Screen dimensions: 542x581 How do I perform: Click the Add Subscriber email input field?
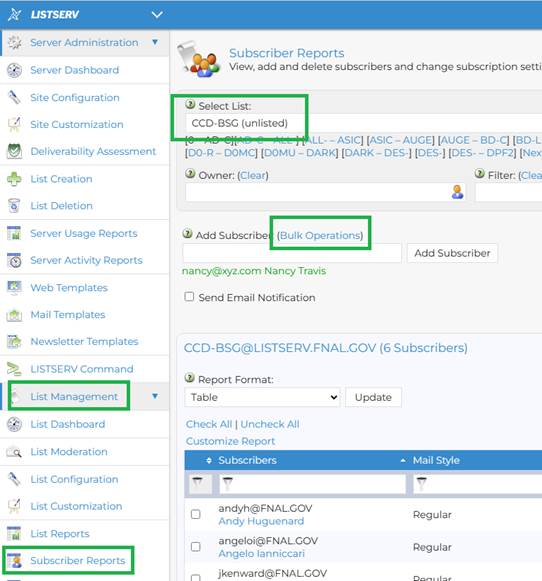pyautogui.click(x=292, y=253)
